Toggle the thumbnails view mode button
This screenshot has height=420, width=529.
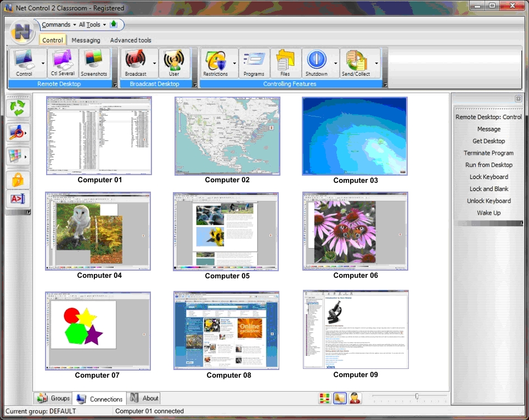tap(340, 398)
